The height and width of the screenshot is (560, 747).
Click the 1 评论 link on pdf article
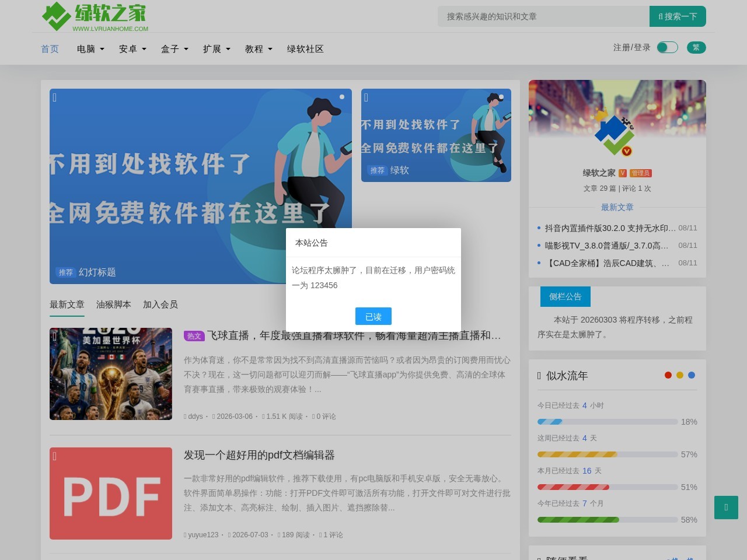(x=333, y=535)
